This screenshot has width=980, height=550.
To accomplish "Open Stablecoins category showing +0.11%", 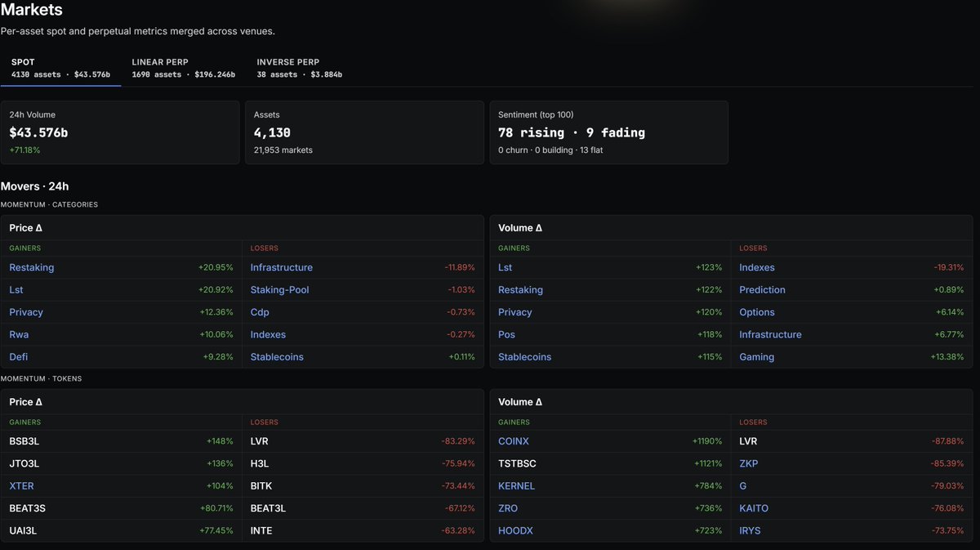I will 277,356.
